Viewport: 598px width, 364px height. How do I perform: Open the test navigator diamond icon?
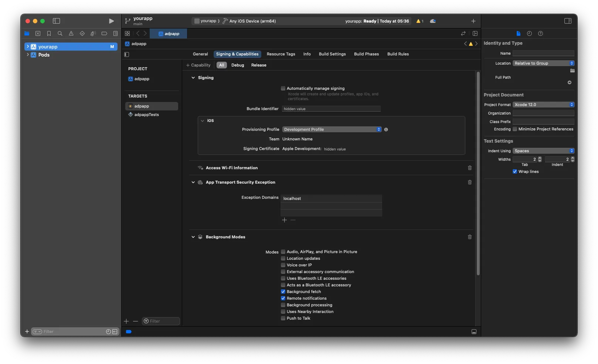click(82, 34)
